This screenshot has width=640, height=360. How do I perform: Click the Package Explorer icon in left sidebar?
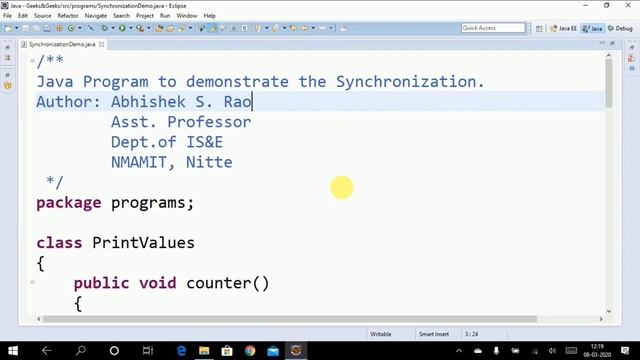pyautogui.click(x=8, y=58)
